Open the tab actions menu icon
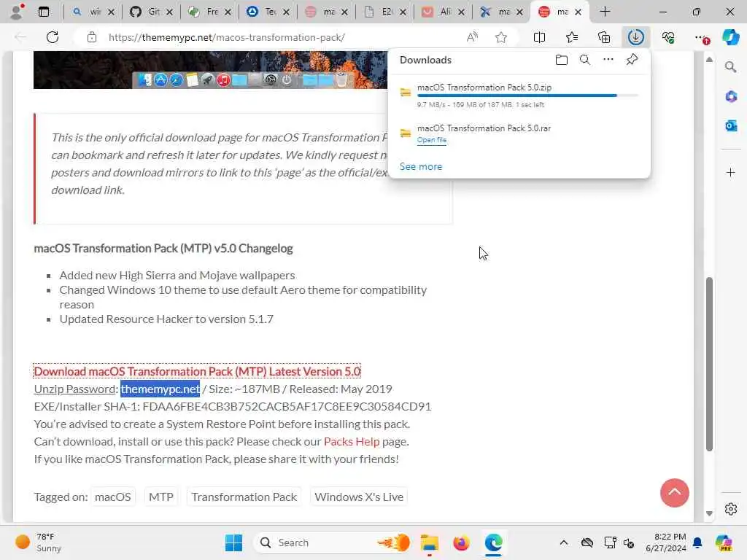747x560 pixels. point(44,12)
